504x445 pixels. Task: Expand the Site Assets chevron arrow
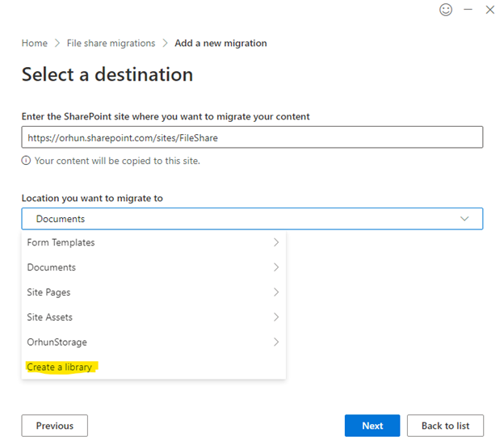(x=275, y=317)
